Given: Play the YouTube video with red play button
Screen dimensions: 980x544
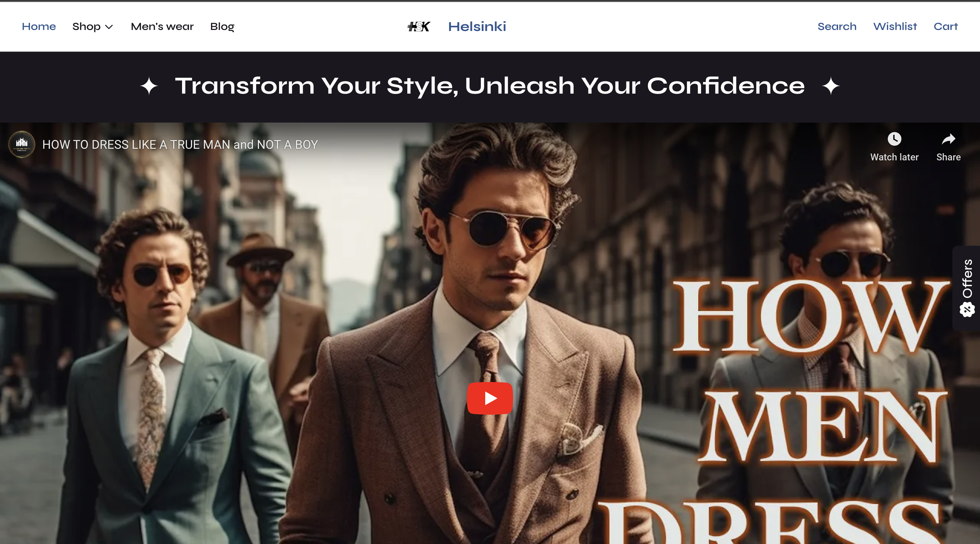Looking at the screenshot, I should coord(490,398).
